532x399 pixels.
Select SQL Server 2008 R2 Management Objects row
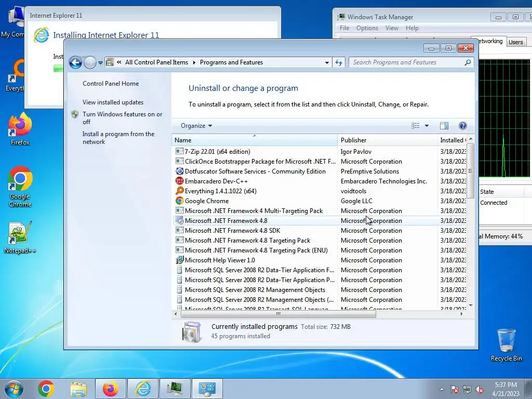(320, 290)
